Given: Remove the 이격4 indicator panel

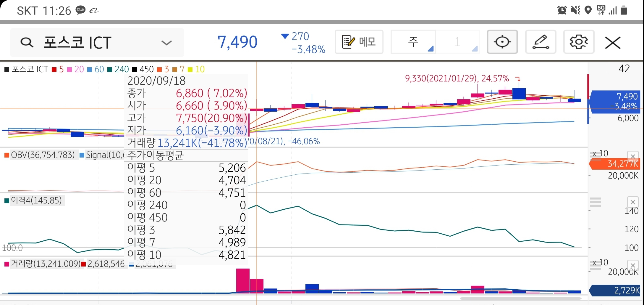Looking at the screenshot, I should [633, 202].
